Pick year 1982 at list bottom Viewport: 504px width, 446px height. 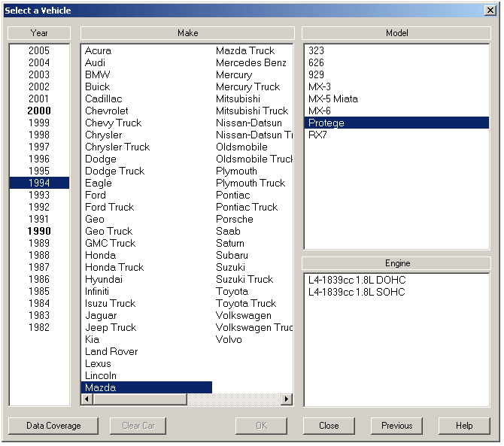(x=39, y=327)
